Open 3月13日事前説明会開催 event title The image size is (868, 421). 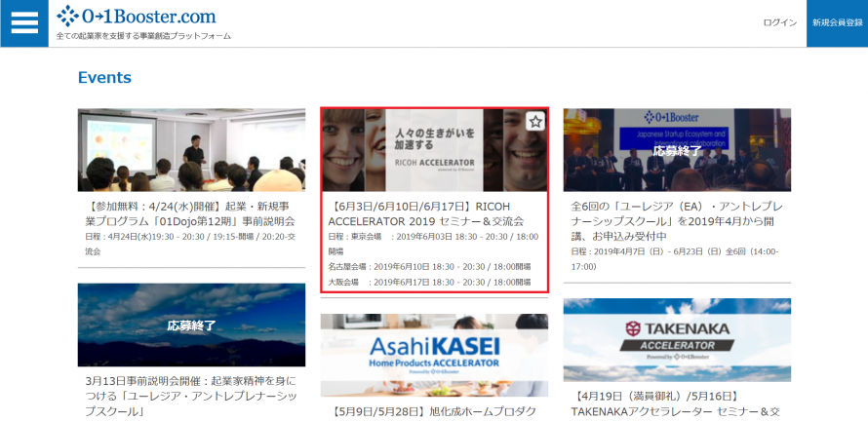(x=191, y=396)
